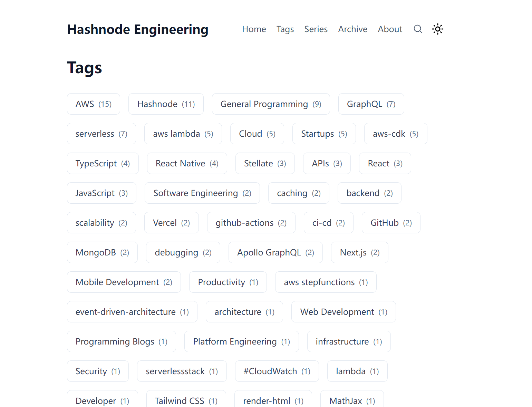Open the caching (2) tag

tap(299, 193)
